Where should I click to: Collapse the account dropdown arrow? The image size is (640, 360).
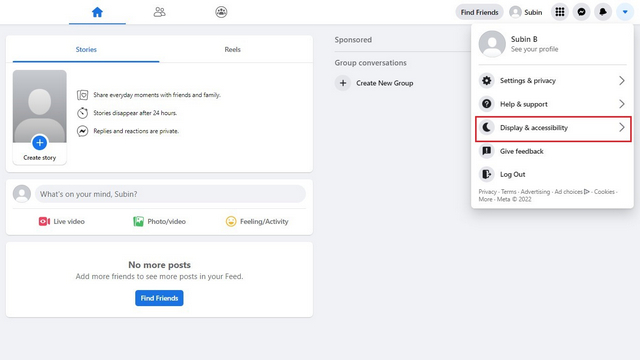625,12
